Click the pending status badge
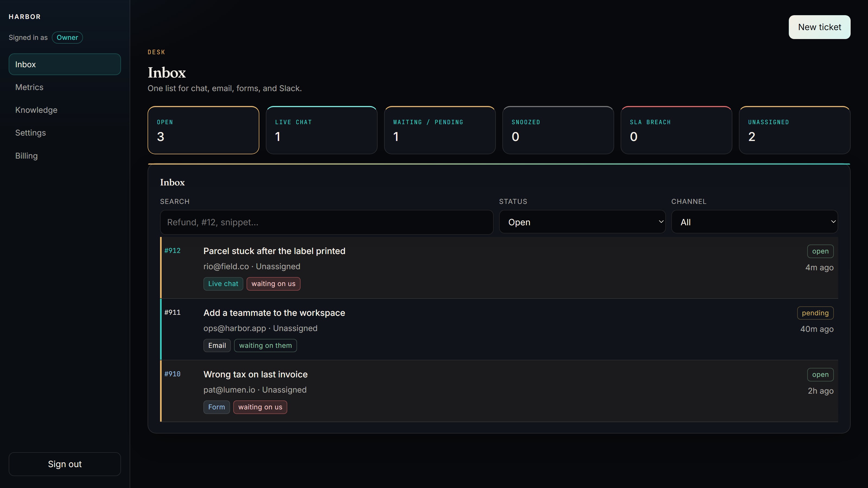This screenshot has width=868, height=488. [815, 313]
